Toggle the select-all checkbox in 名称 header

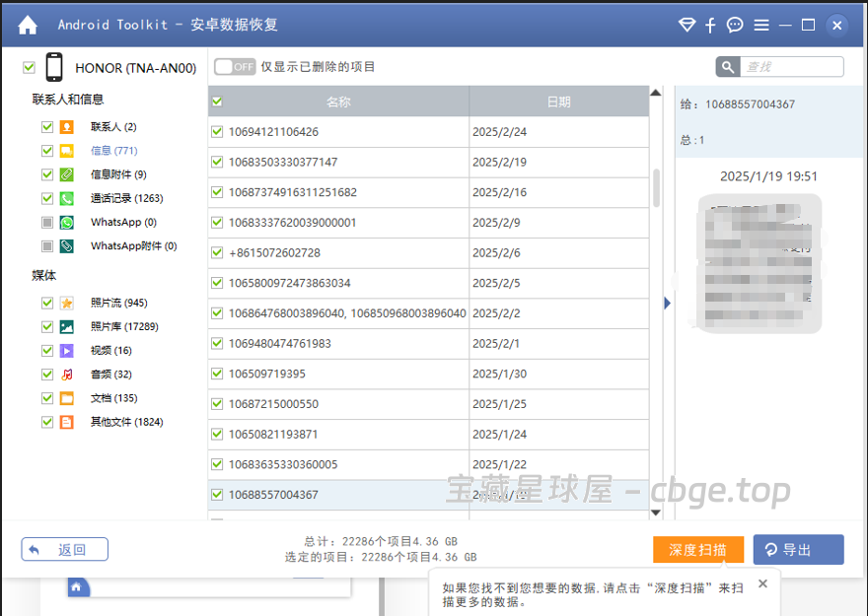point(216,102)
